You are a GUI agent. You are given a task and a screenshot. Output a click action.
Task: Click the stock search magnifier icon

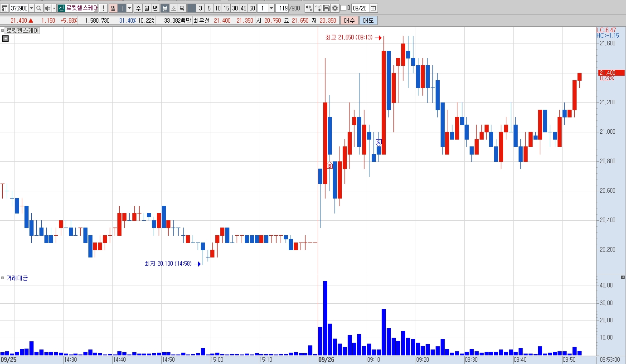[39, 8]
